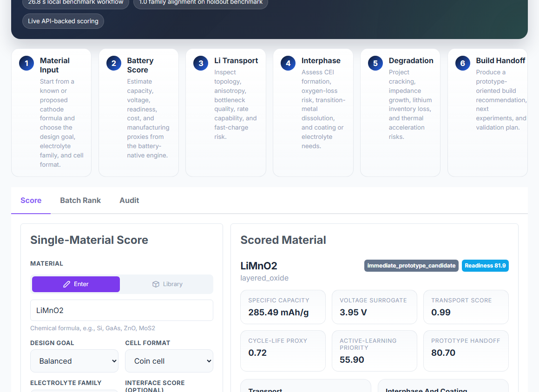Click the Prototype Handoff 80.70 value
This screenshot has width=539, height=392.
(443, 353)
